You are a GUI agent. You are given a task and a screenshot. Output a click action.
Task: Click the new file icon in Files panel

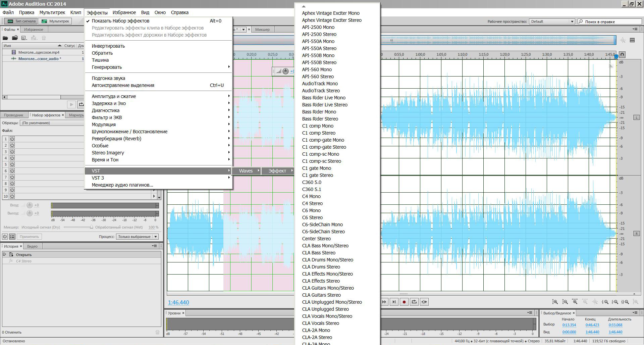pyautogui.click(x=24, y=38)
